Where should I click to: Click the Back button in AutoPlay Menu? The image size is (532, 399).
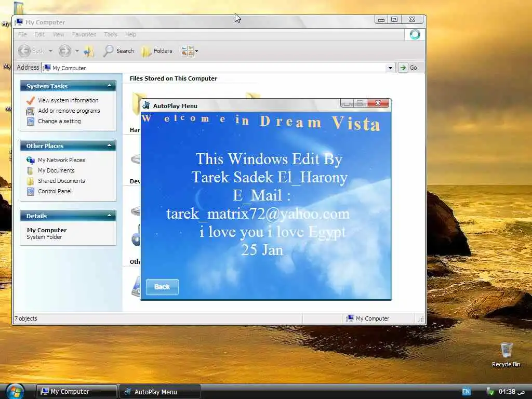[162, 287]
